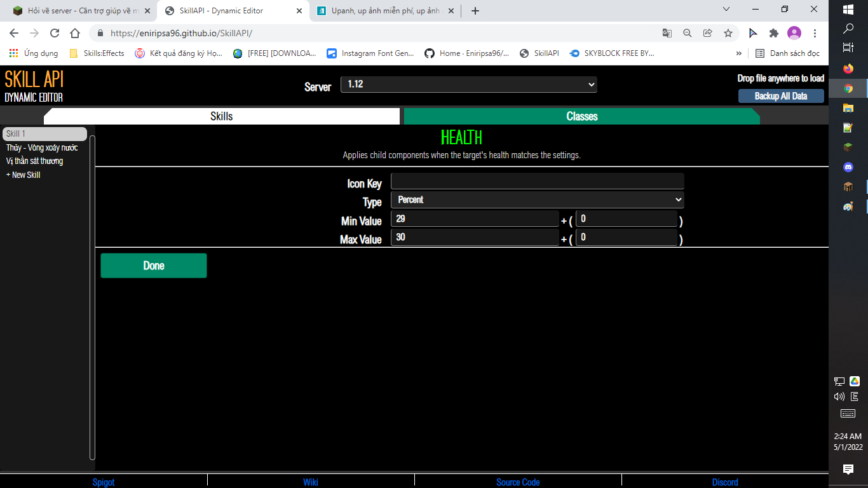Open the Chrome tab search dropdown arrow
Screen dimensions: 868x488
pos(727,9)
